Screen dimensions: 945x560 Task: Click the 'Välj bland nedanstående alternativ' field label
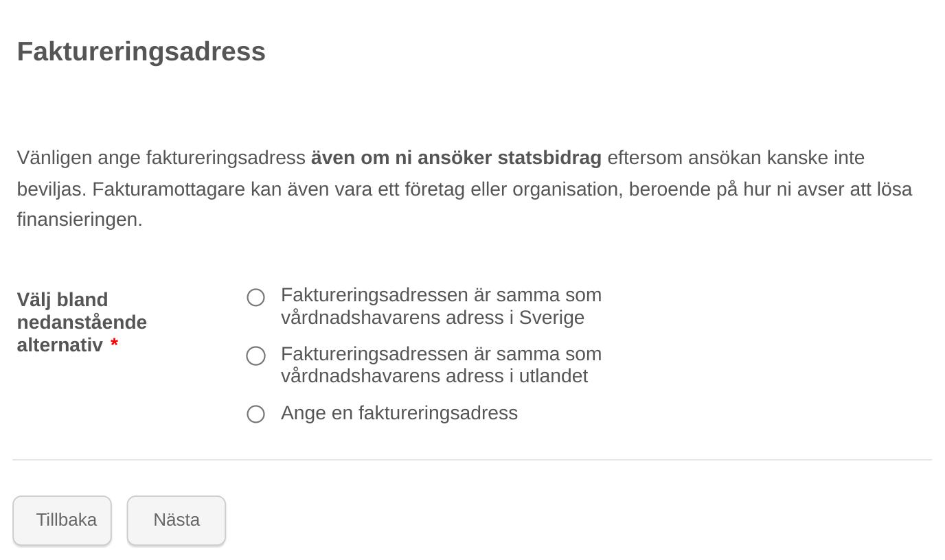[82, 322]
